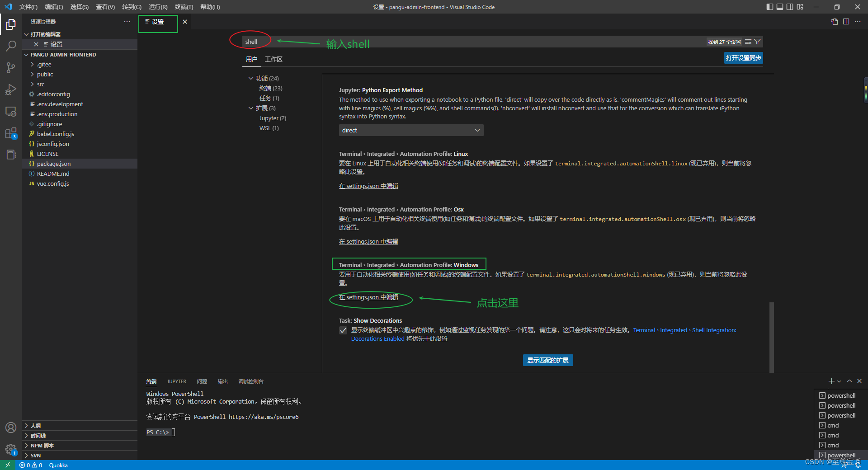The height and width of the screenshot is (470, 868).
Task: Click 打开设置同步 button
Action: pyautogui.click(x=743, y=58)
